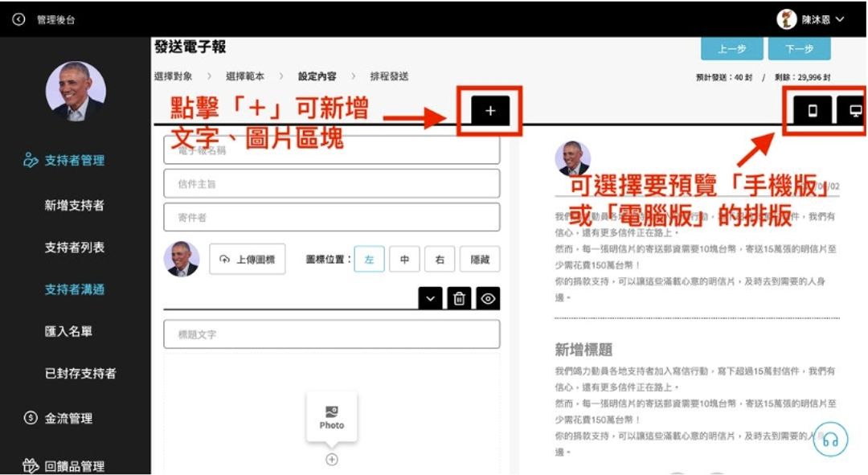Open 陳沐恩 user account dropdown
This screenshot has width=868, height=475.
tap(811, 19)
